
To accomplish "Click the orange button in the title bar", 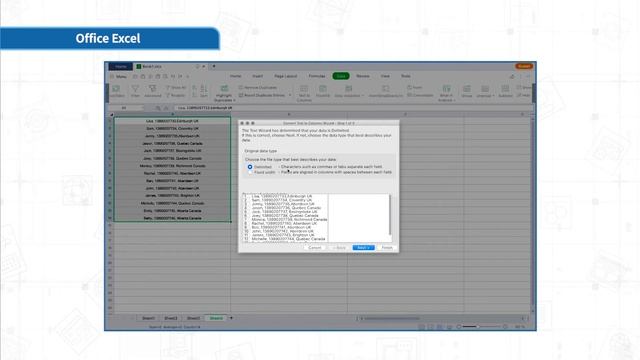I will pyautogui.click(x=524, y=66).
